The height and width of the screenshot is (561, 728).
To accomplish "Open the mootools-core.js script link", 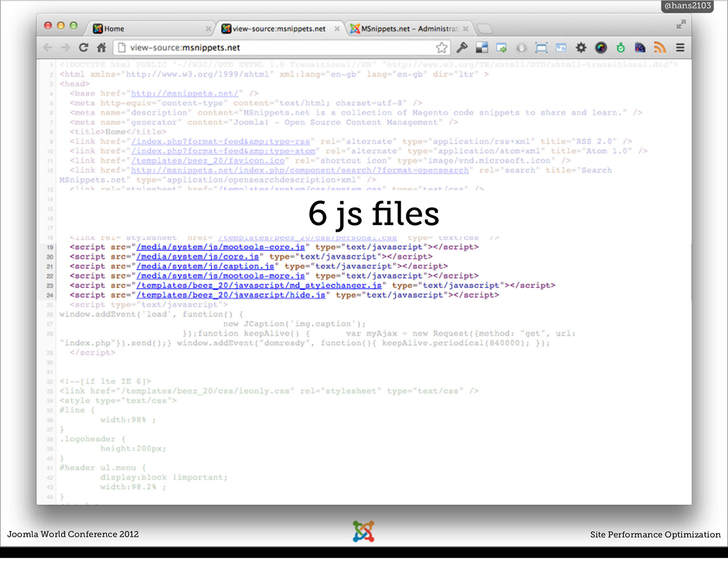I will (x=221, y=247).
